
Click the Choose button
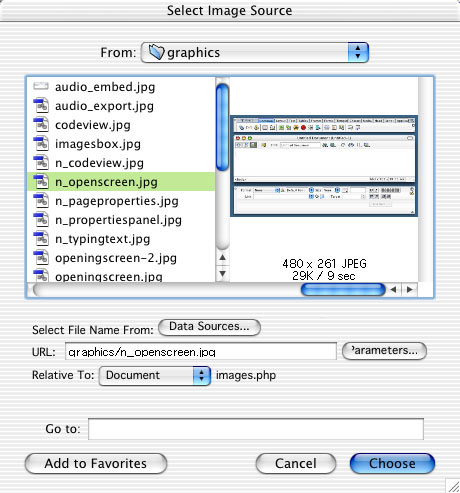(x=392, y=463)
